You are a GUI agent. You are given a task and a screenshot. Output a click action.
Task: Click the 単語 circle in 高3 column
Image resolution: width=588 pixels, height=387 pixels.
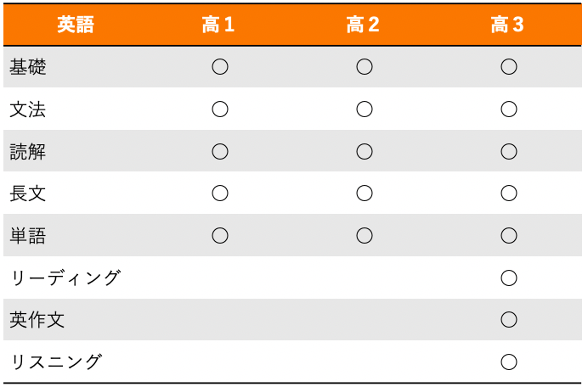click(509, 236)
